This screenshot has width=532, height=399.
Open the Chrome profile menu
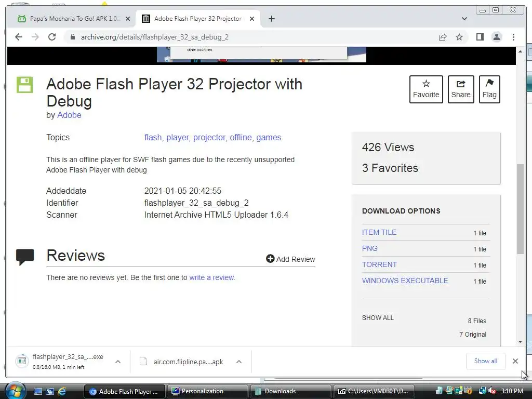[x=497, y=37]
